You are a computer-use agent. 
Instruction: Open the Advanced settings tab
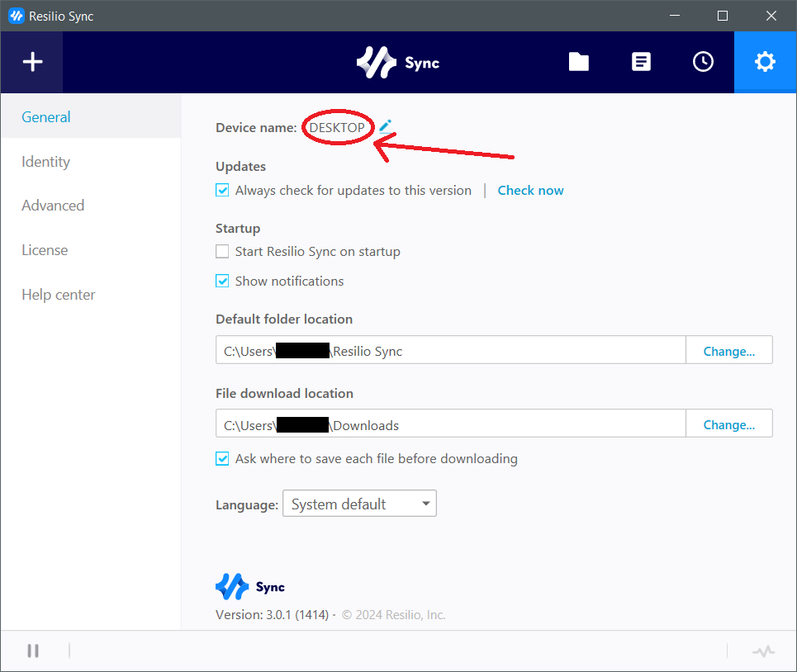(53, 206)
